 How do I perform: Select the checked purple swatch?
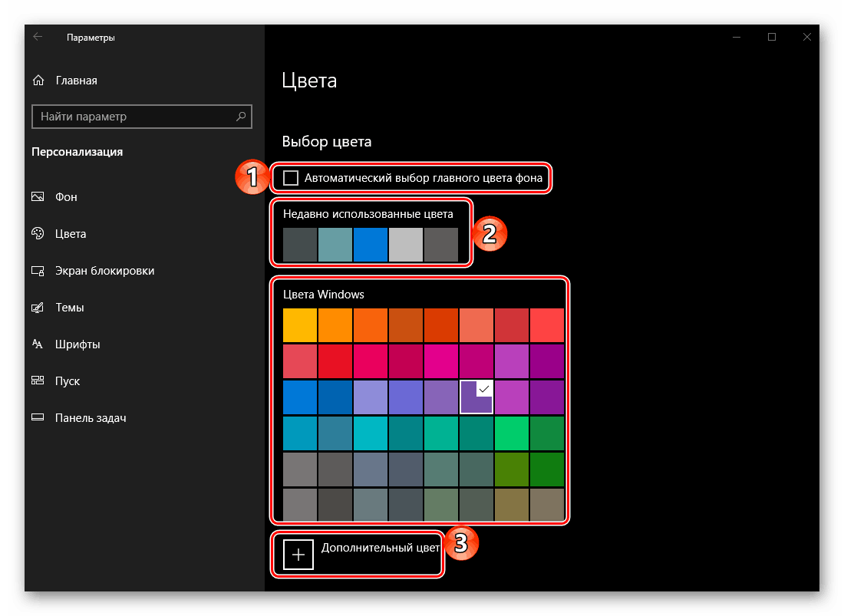click(476, 397)
